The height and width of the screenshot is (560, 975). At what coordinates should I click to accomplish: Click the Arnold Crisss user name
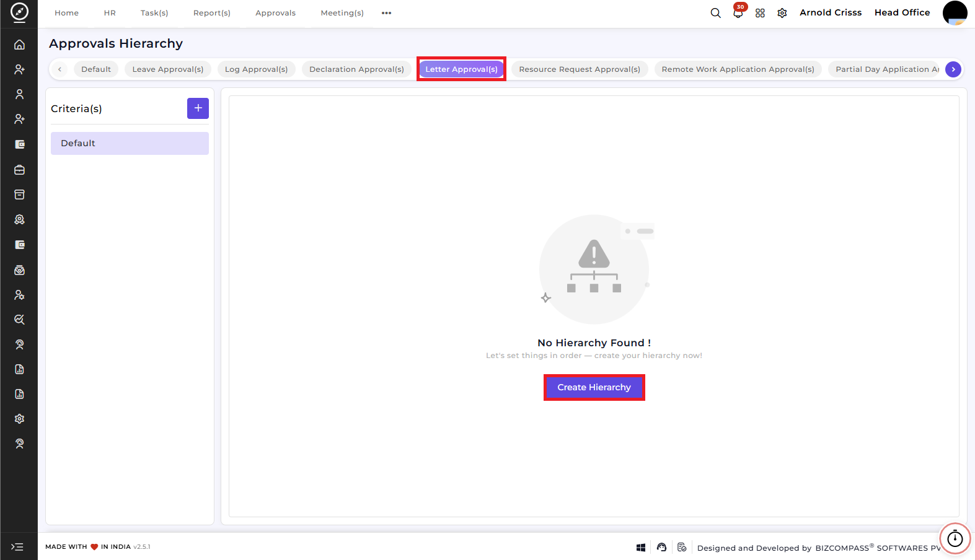(831, 12)
